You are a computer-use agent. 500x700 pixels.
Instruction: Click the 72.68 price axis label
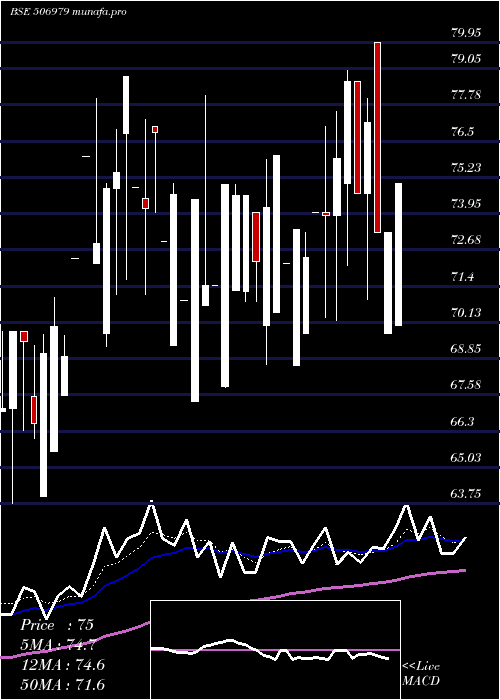(x=466, y=240)
